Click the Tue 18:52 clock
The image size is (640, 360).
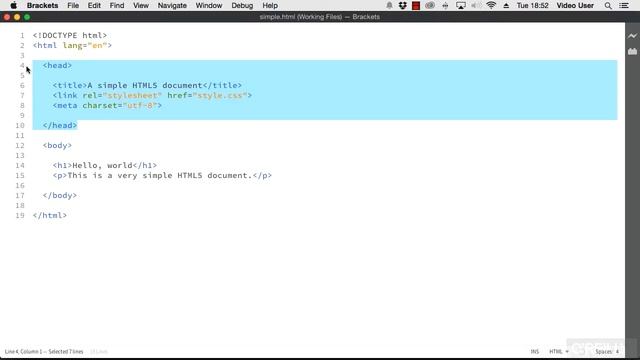532,5
